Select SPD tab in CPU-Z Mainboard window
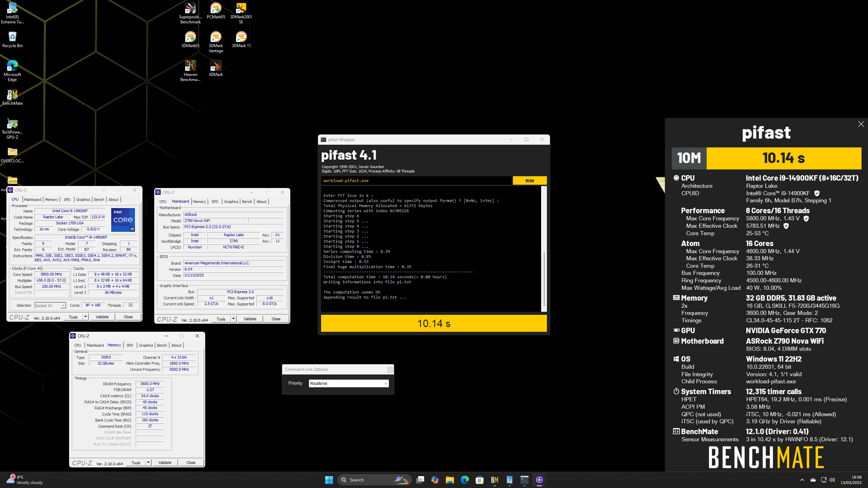 (x=215, y=202)
